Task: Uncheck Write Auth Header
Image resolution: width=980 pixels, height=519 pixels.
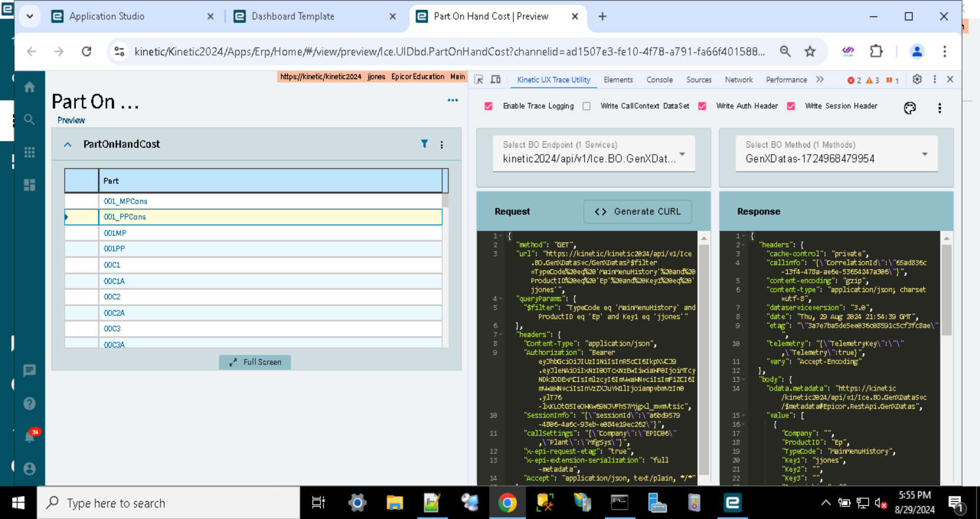Action: click(702, 106)
